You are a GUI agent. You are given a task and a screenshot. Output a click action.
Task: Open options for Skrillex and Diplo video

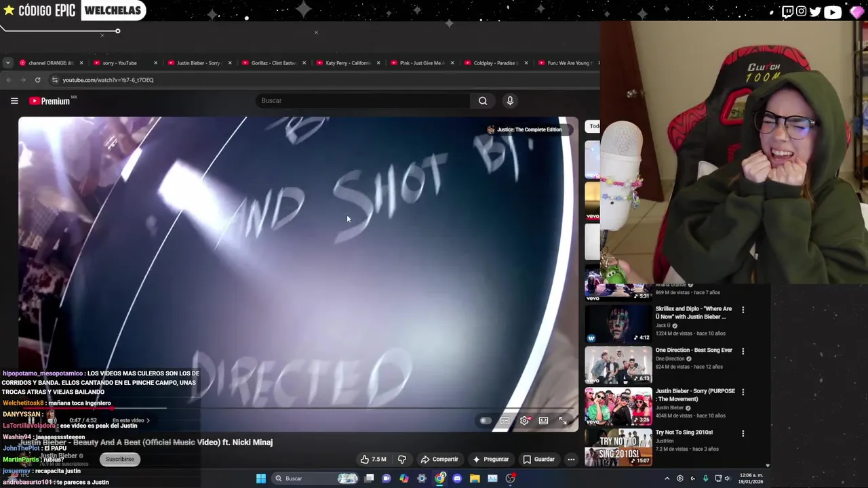pyautogui.click(x=743, y=310)
